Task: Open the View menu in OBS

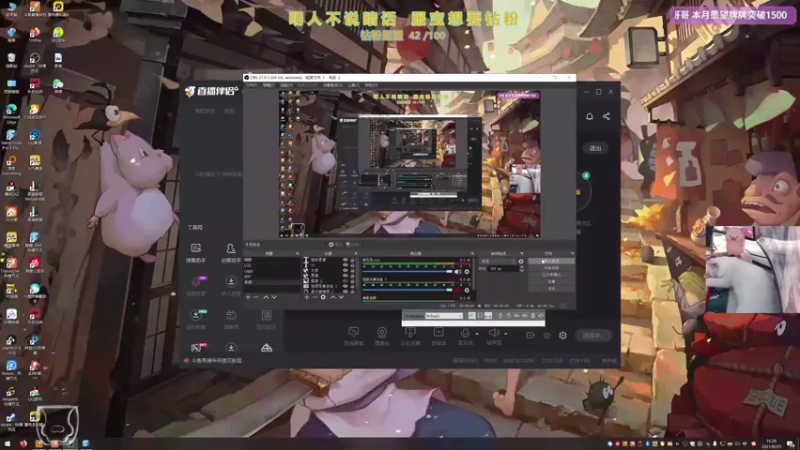Action: coord(286,85)
